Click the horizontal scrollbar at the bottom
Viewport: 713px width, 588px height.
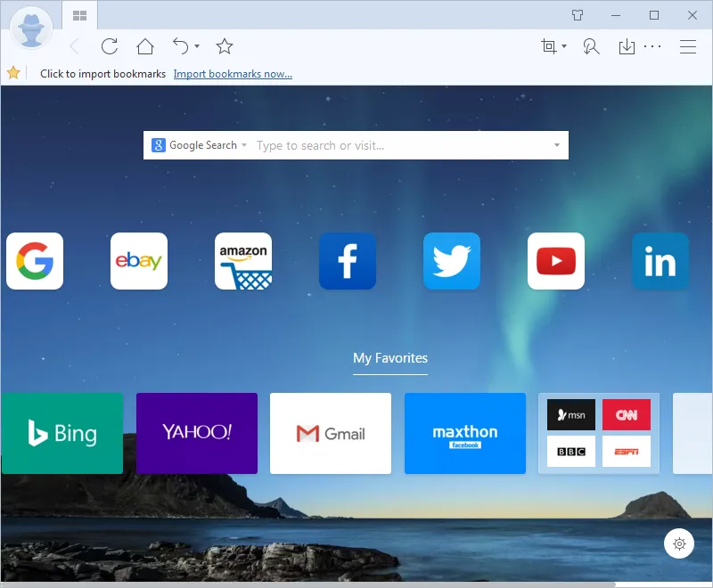[x=307, y=584]
